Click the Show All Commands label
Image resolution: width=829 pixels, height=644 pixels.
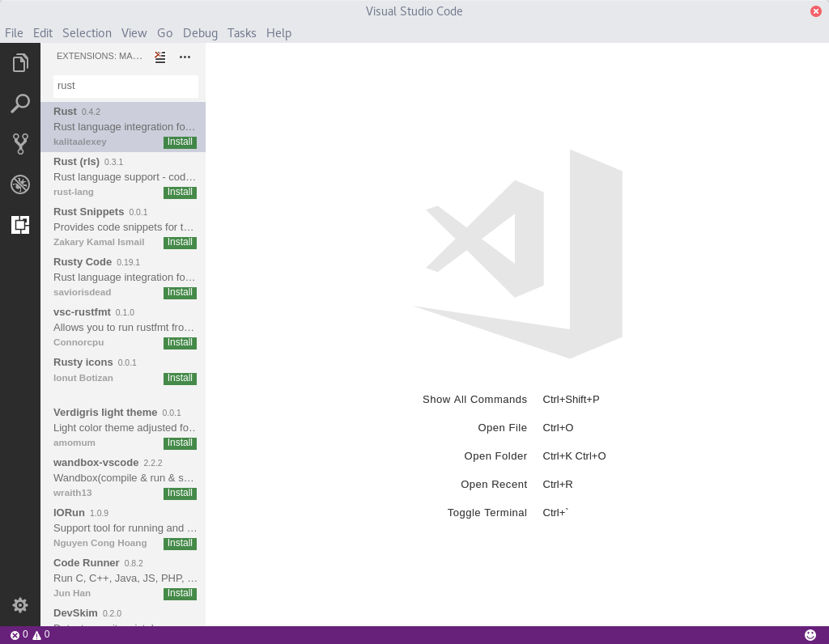coord(474,400)
